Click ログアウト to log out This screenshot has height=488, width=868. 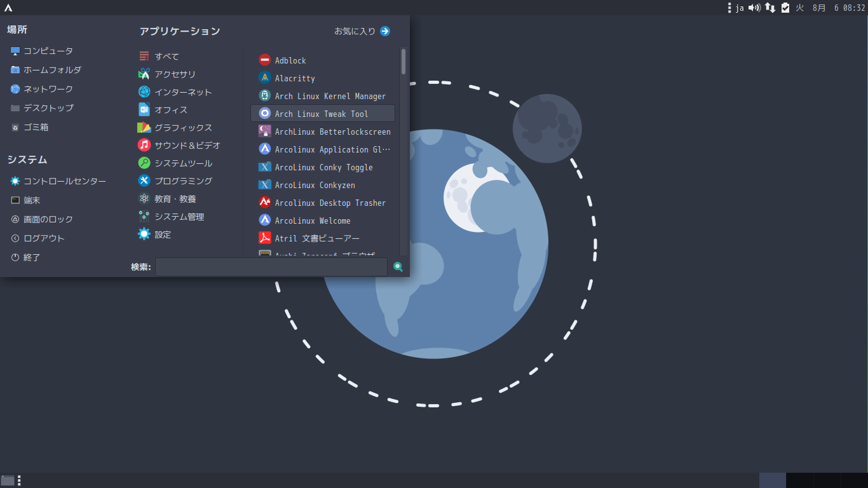(x=38, y=238)
